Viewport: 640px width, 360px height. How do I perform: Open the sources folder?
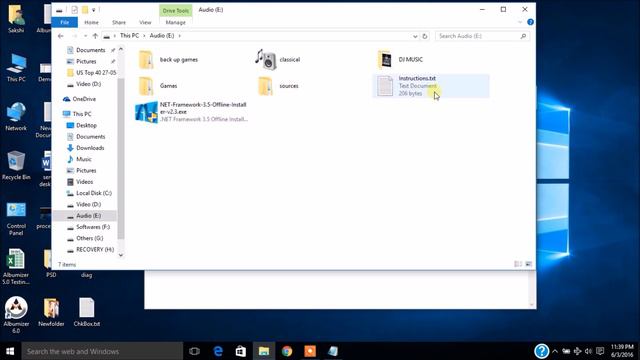[278, 86]
